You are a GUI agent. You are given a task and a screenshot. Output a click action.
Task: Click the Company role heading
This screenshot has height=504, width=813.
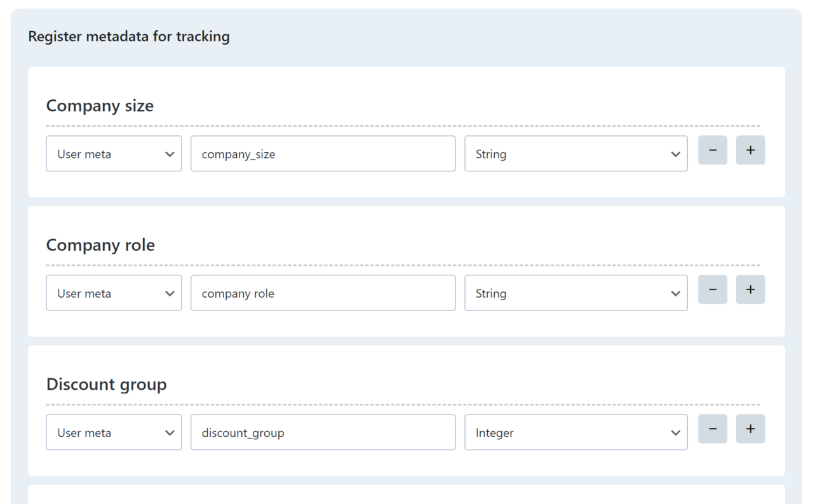[100, 245]
